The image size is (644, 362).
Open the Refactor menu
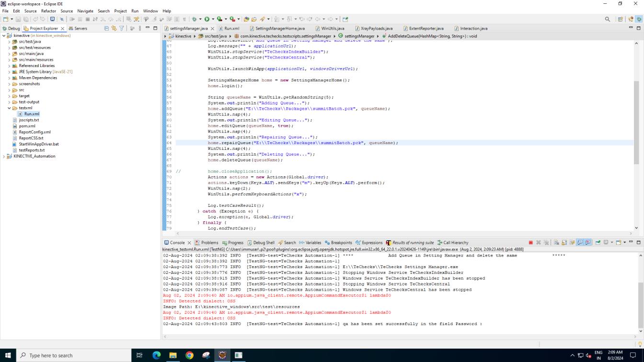(48, 11)
